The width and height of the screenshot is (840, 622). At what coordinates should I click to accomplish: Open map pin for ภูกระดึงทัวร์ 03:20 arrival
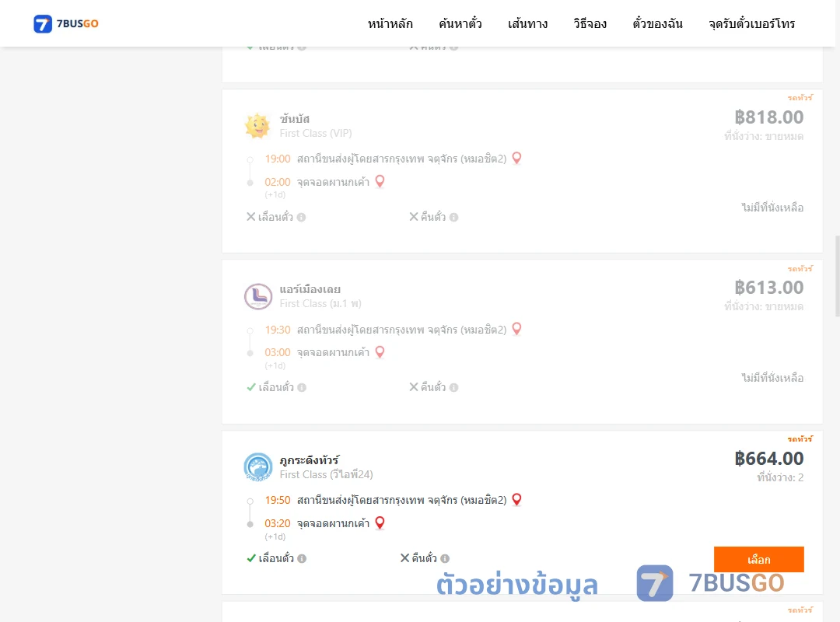(380, 522)
